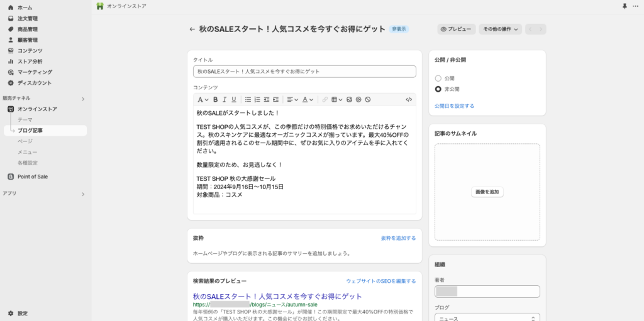The image size is (644, 321).
Task: Expand the 販売チャネル section
Action: pos(82,99)
